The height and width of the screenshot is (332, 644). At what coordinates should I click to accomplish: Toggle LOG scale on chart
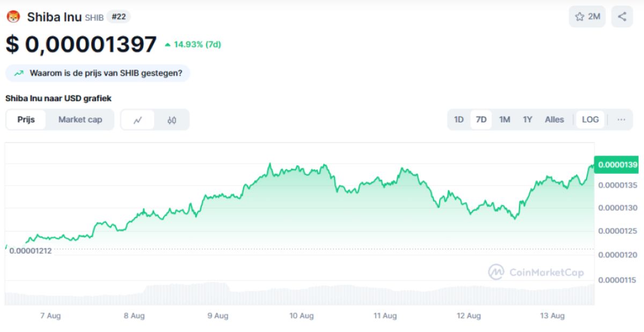pyautogui.click(x=590, y=120)
